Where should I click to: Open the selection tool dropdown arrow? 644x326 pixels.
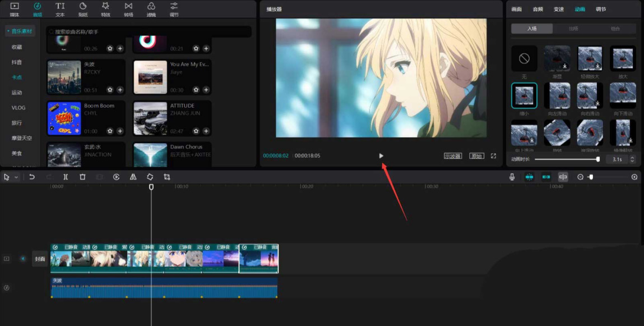[x=16, y=177]
